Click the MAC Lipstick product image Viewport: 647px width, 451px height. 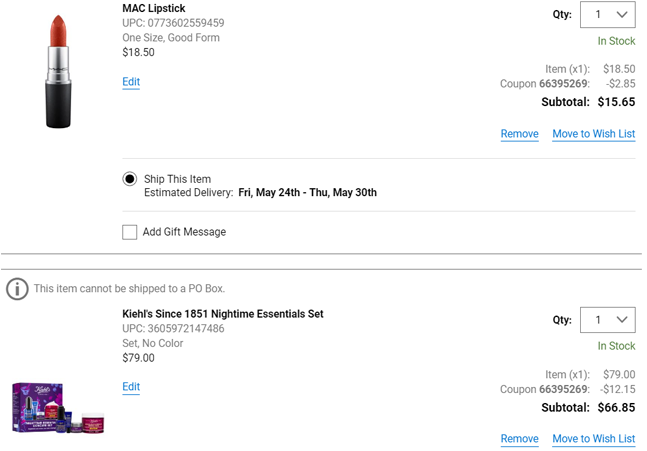click(x=58, y=72)
